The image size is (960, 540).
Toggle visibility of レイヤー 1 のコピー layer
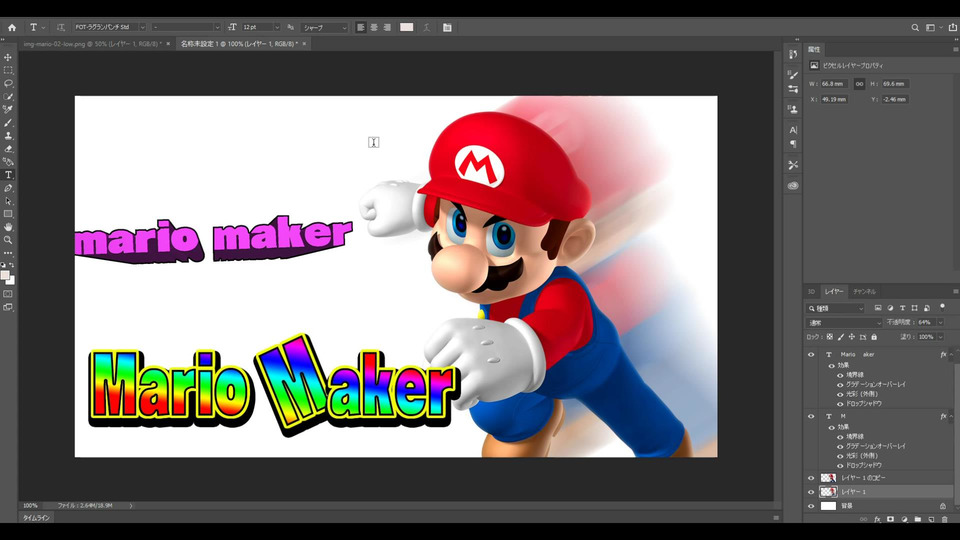(x=811, y=478)
